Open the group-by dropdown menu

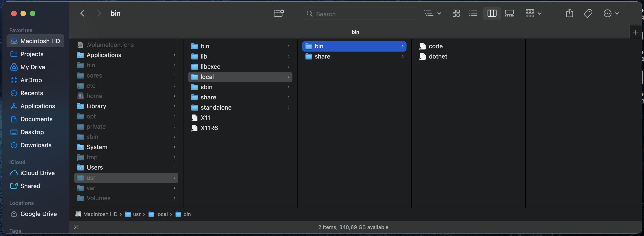tap(533, 13)
